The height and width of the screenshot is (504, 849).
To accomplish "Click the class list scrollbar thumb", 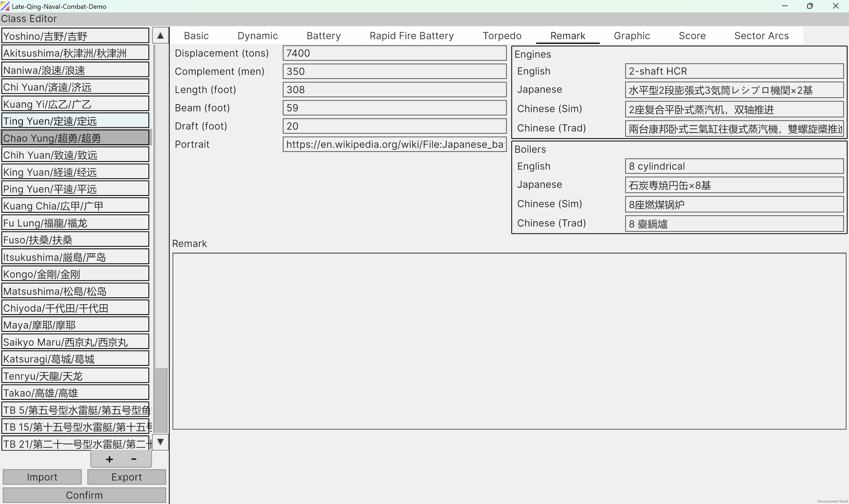I will pos(161,400).
